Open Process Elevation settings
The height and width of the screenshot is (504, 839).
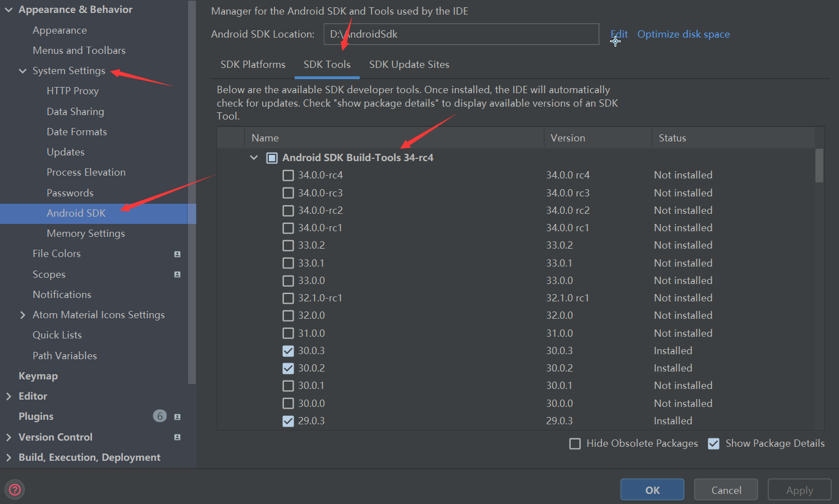coord(86,172)
